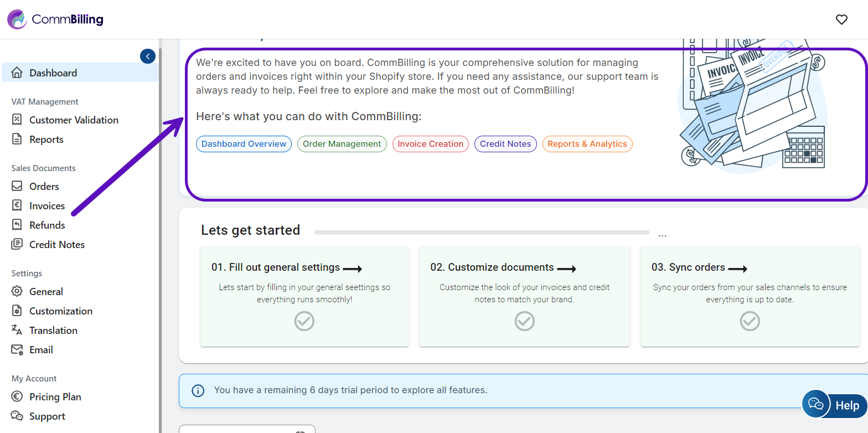This screenshot has height=433, width=868.
Task: Open Customer Validation page
Action: point(74,120)
